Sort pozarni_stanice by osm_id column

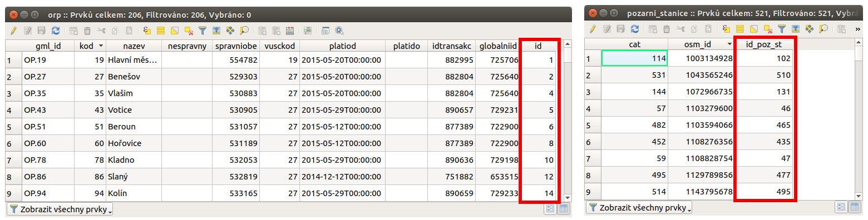click(701, 44)
